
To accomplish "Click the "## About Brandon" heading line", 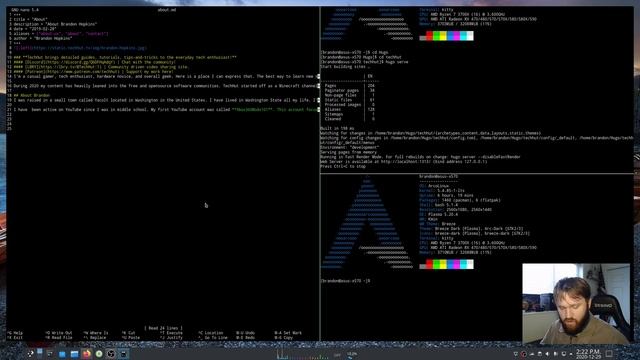I will pyautogui.click(x=31, y=95).
